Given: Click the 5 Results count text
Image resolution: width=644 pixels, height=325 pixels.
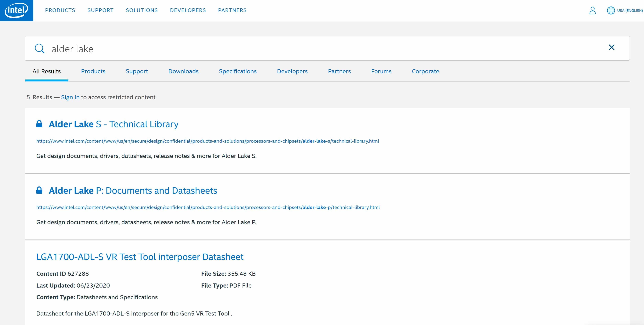Looking at the screenshot, I should coord(39,97).
